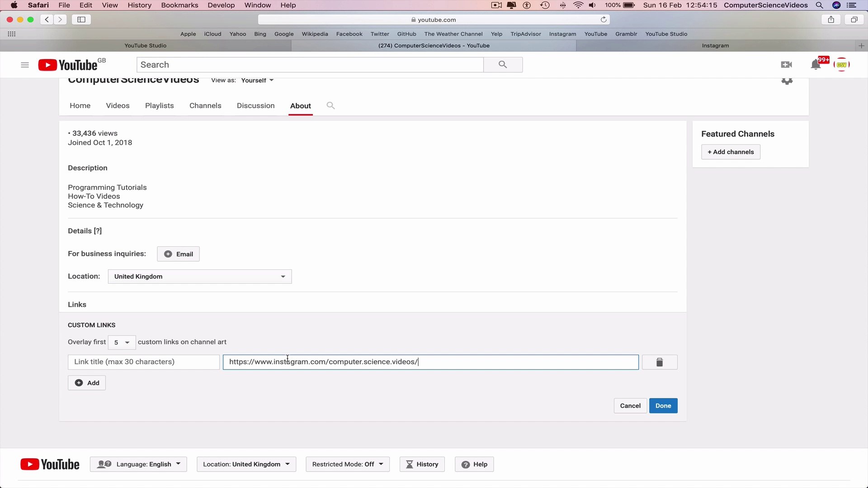Image resolution: width=868 pixels, height=488 pixels.
Task: Switch to the Discussion tab
Action: (255, 105)
